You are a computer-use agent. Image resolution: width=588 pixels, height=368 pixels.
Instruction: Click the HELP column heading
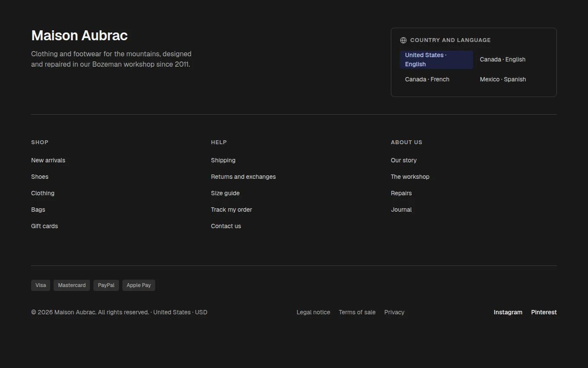[219, 142]
